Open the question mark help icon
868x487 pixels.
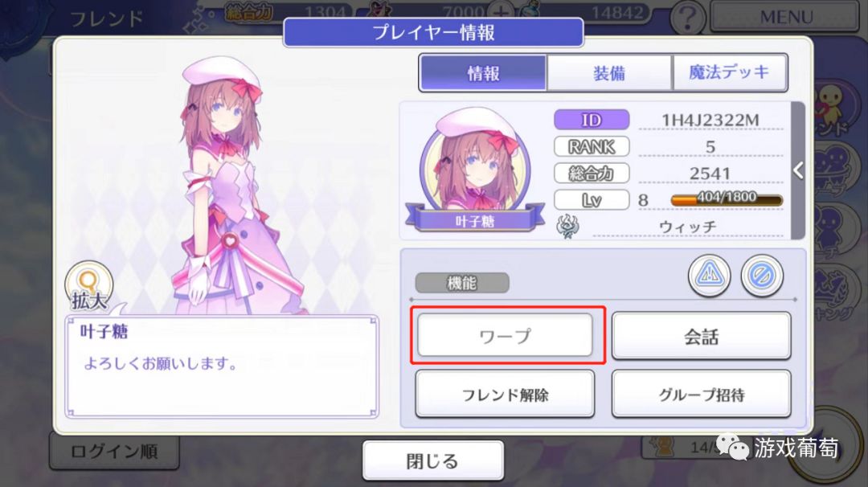pos(687,18)
